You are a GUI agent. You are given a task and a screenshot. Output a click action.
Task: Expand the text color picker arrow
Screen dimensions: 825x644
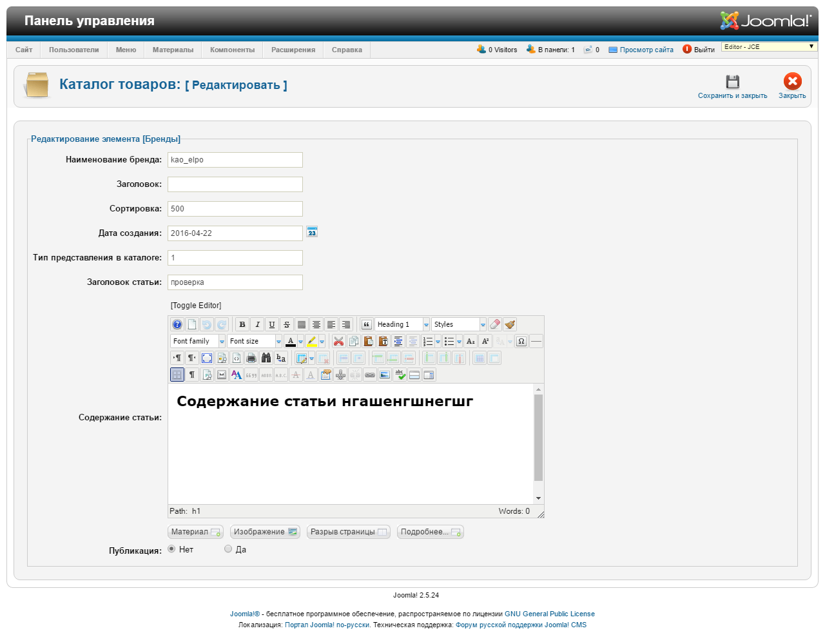tap(300, 341)
